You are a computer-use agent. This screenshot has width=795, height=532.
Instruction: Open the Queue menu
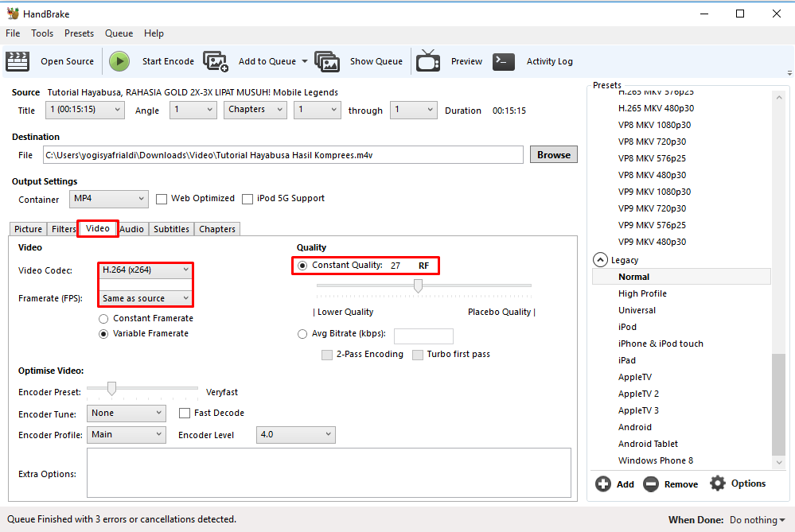click(119, 33)
